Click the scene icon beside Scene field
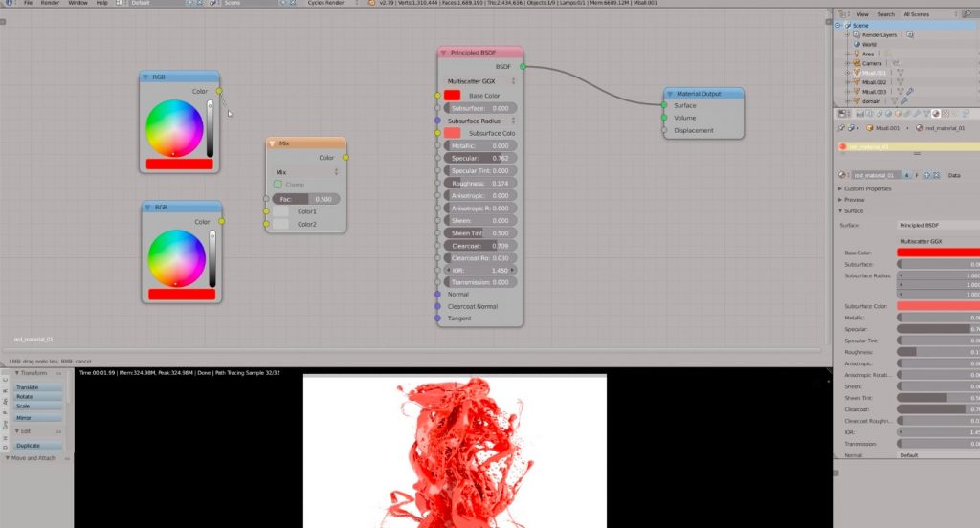Screen dimensions: 980x528 [213, 3]
